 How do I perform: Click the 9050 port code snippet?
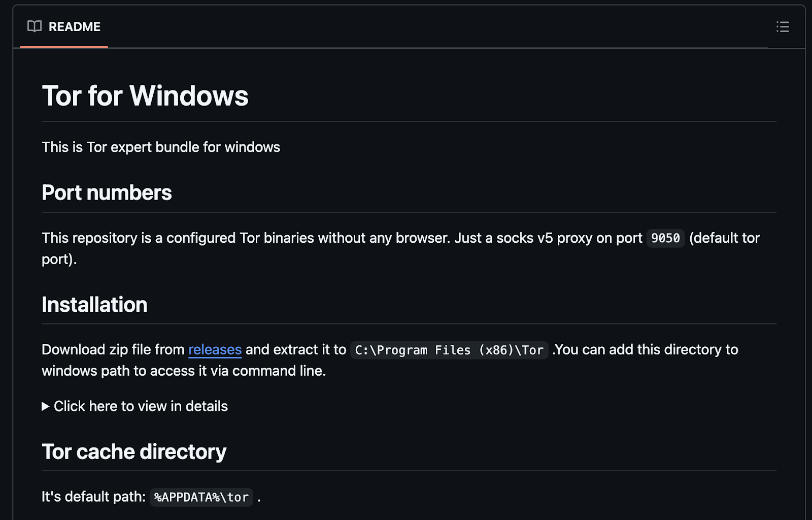665,238
